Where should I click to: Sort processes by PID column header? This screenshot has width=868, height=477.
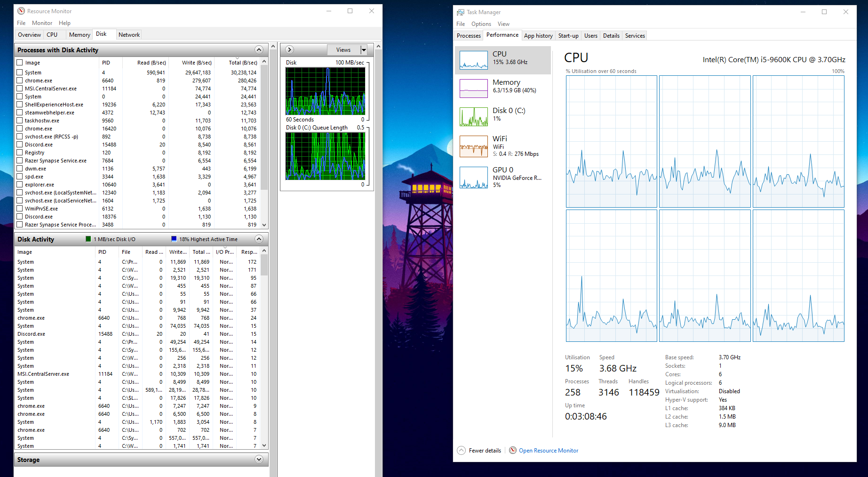click(111, 63)
